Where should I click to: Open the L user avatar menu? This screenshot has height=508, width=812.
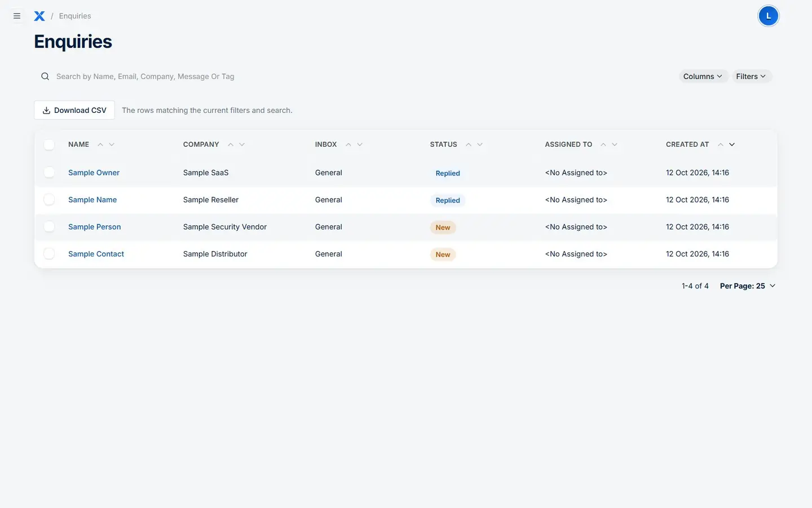(768, 16)
